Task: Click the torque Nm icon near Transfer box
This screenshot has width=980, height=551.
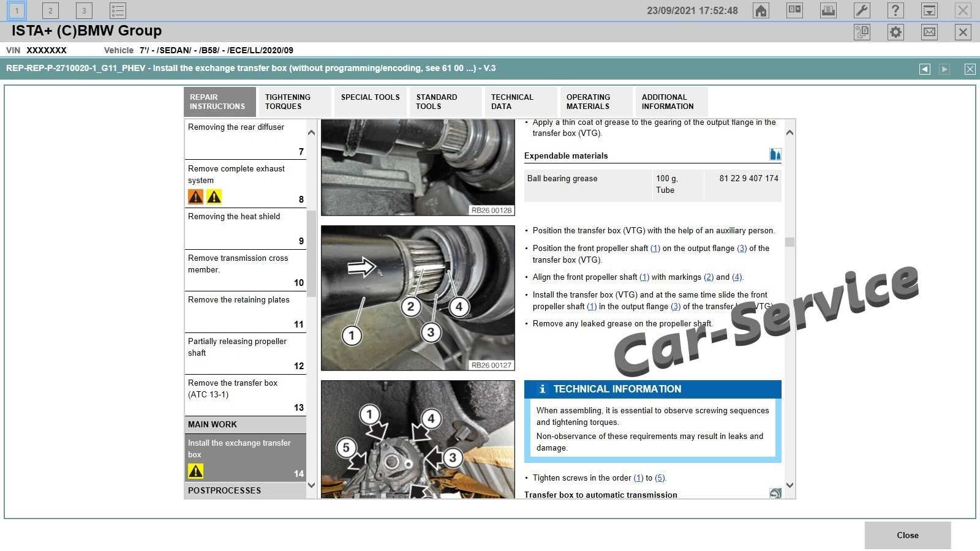Action: (x=775, y=493)
